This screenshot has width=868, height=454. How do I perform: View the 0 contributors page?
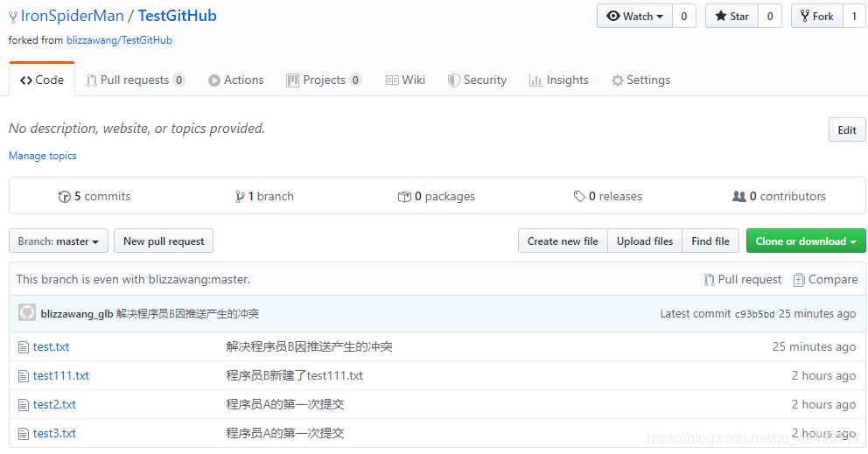click(779, 196)
